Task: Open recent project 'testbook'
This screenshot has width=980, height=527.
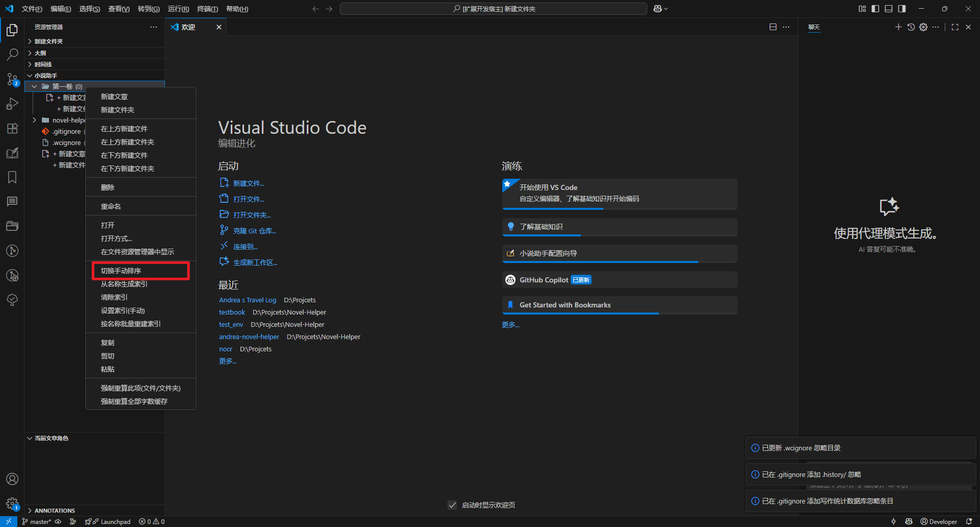Action: click(232, 313)
